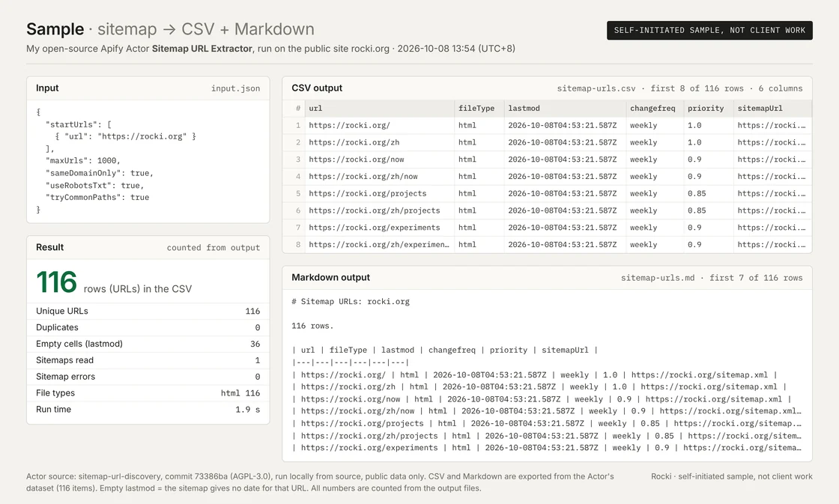Click the large green '116' number
Image resolution: width=839 pixels, height=504 pixels.
click(x=56, y=282)
